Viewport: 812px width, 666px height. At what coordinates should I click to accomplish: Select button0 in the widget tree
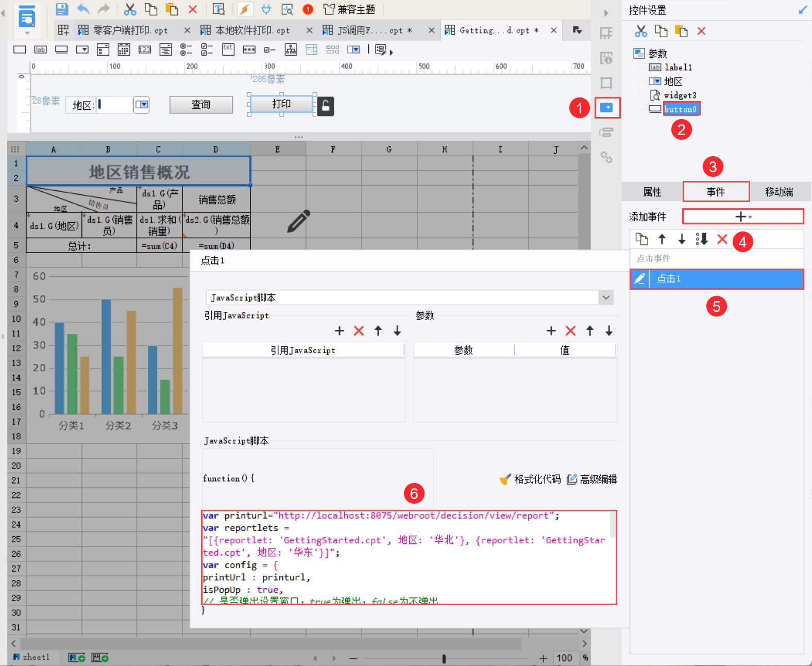tap(681, 109)
